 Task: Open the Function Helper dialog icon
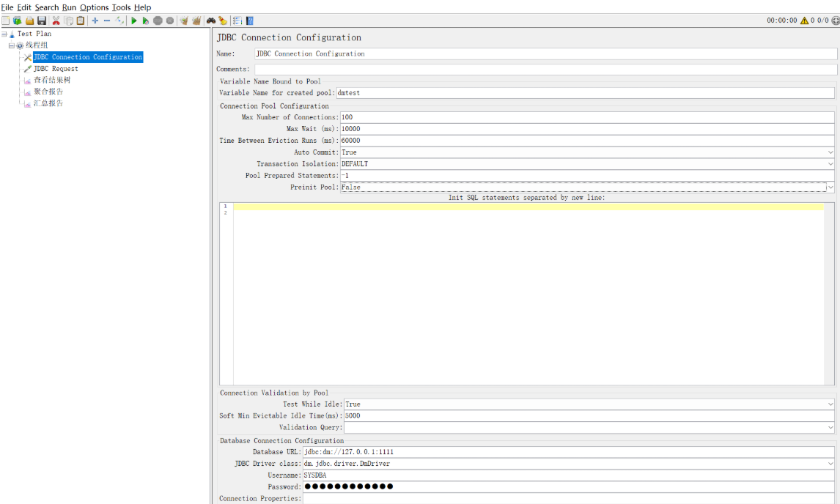(x=237, y=21)
